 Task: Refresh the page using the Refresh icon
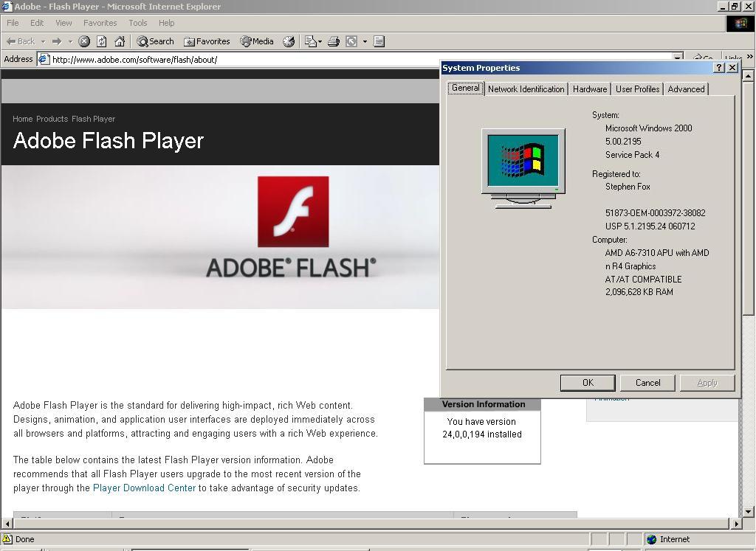[102, 41]
